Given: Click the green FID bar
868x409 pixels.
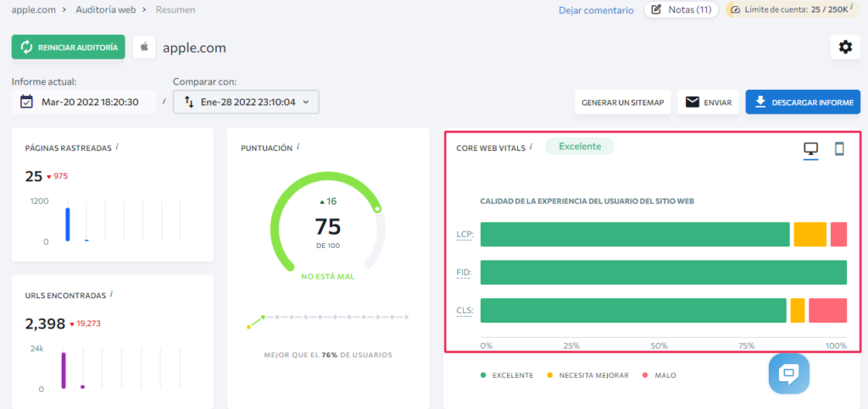Looking at the screenshot, I should click(664, 273).
